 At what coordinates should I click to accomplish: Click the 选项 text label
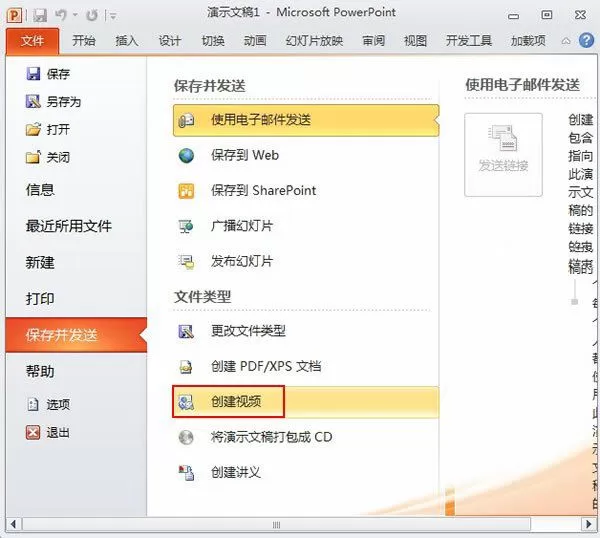58,404
